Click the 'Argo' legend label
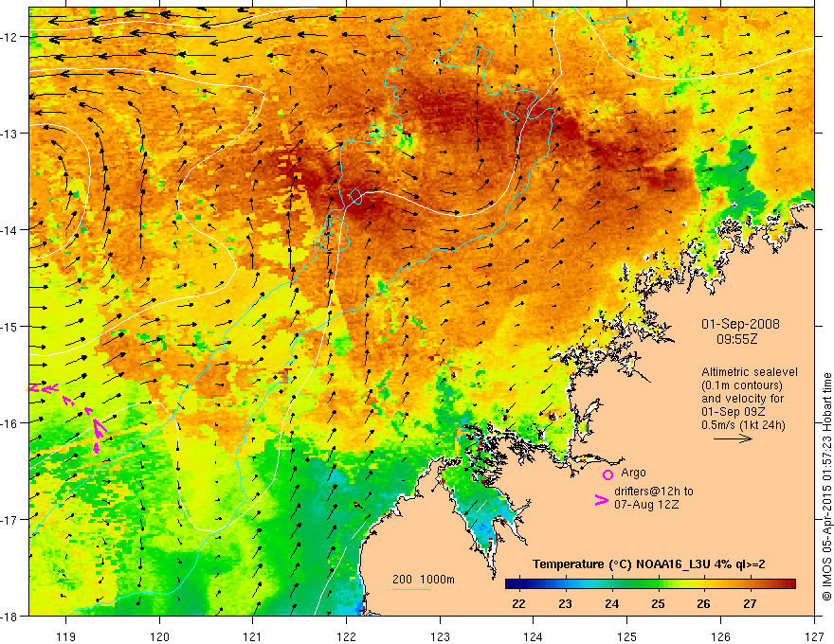The width and height of the screenshot is (834, 644). 633,473
